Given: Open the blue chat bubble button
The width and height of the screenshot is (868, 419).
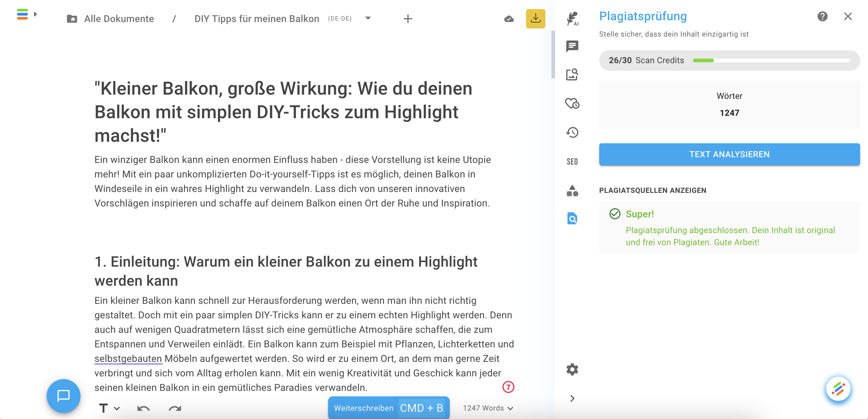Looking at the screenshot, I should 63,396.
